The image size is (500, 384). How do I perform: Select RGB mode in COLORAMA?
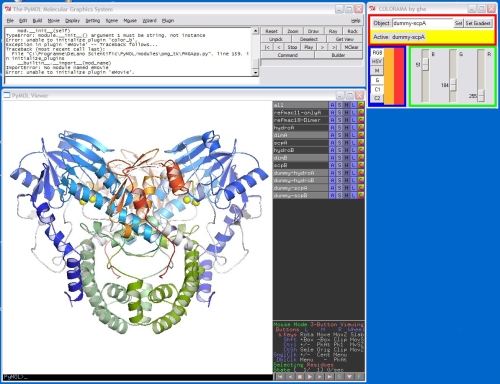pyautogui.click(x=377, y=53)
